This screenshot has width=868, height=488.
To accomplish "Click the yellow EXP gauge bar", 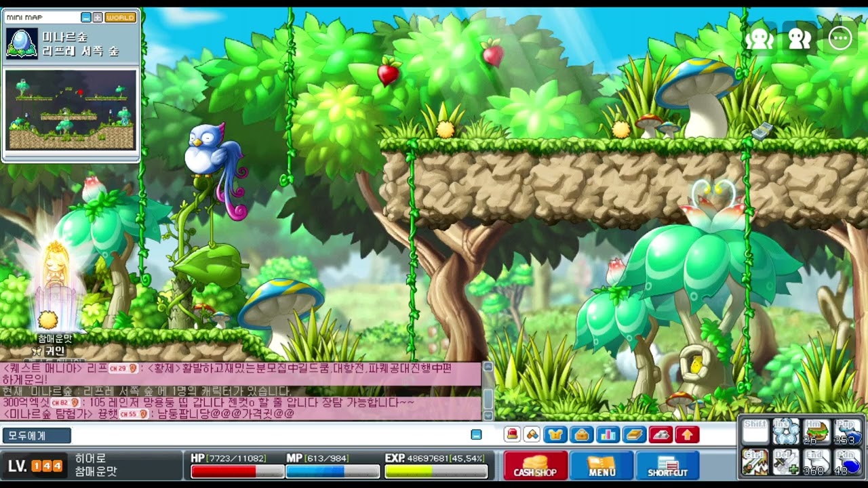I will click(x=436, y=472).
